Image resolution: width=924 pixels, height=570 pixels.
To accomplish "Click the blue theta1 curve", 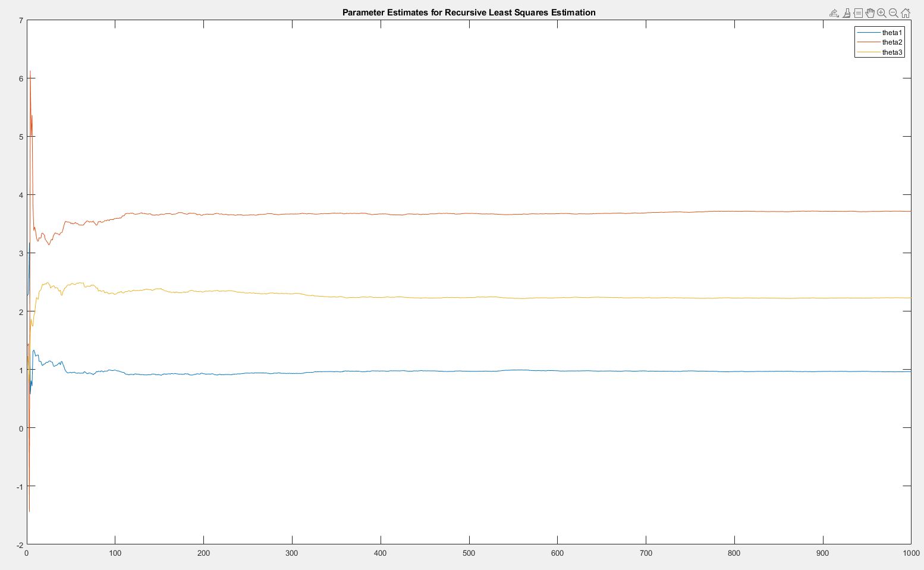I will coord(416,371).
